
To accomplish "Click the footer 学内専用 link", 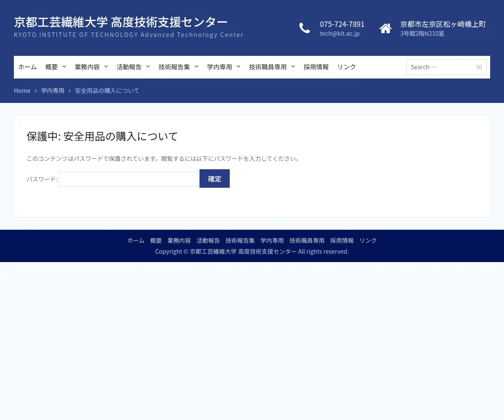I will coord(272,241).
